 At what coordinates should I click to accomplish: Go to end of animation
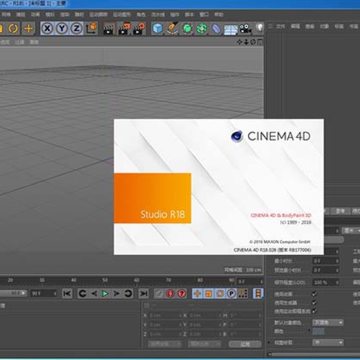[x=144, y=294]
